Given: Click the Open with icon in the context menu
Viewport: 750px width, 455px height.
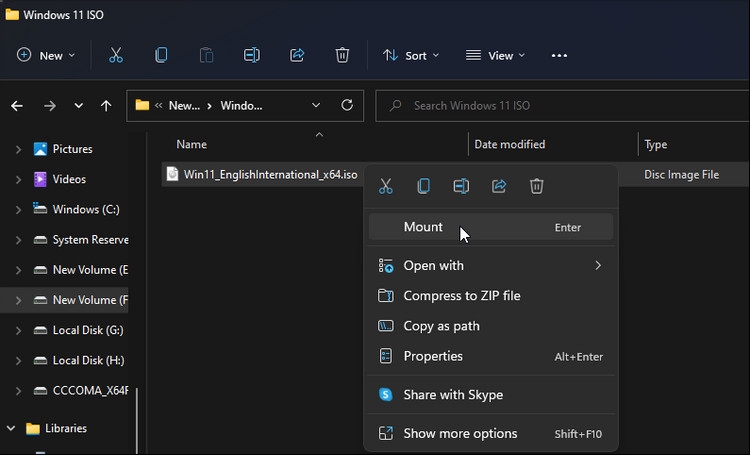Looking at the screenshot, I should tap(386, 266).
